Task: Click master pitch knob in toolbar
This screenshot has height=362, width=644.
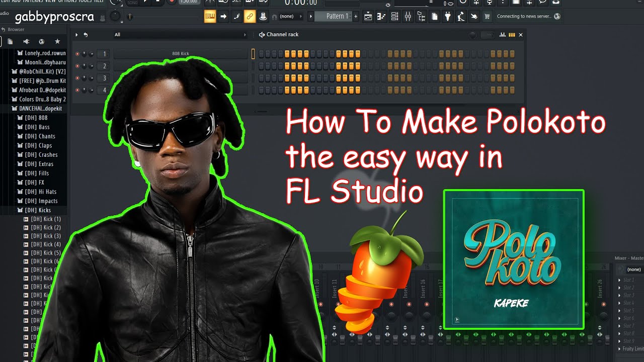Action: [115, 17]
